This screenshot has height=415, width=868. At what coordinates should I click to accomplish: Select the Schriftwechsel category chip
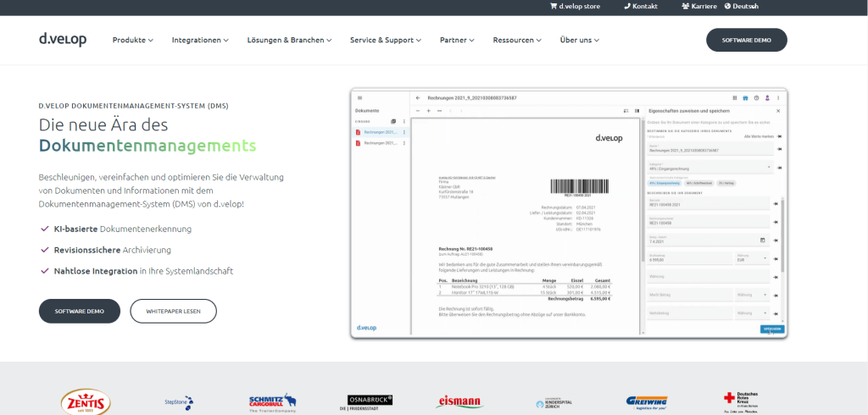698,183
